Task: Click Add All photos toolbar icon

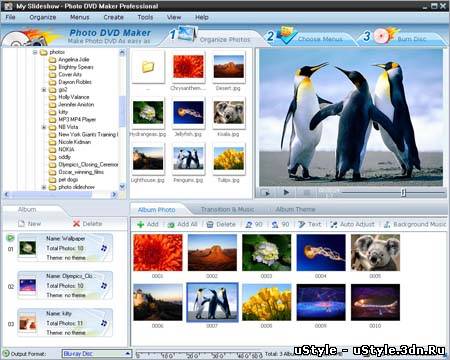Action: coord(171,225)
